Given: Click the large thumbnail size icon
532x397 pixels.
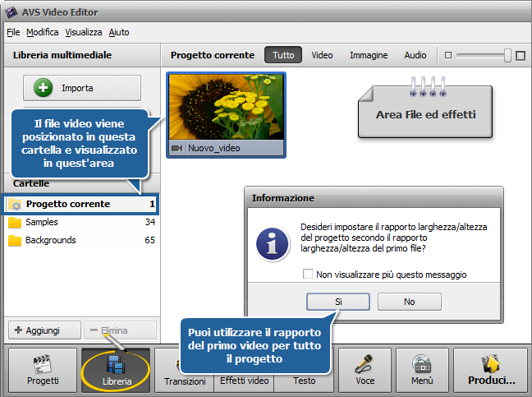Looking at the screenshot, I should [521, 55].
